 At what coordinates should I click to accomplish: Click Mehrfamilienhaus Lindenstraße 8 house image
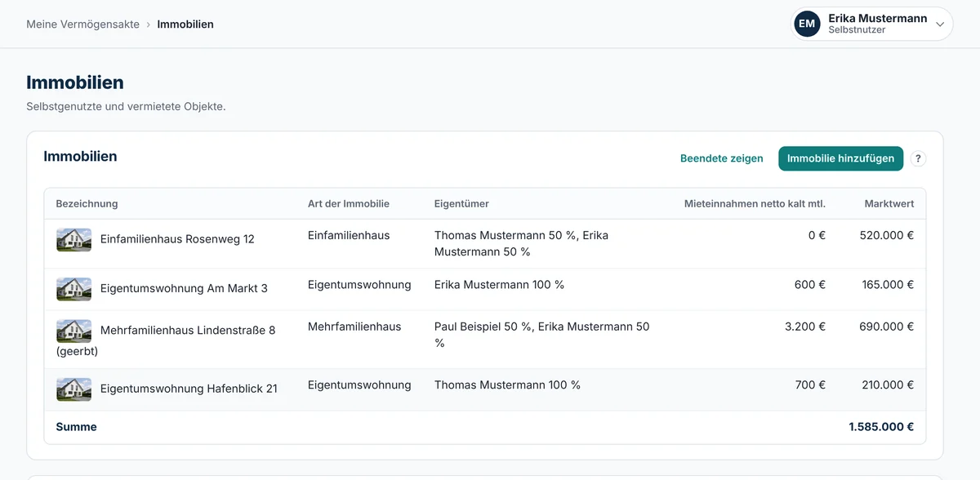point(73,331)
